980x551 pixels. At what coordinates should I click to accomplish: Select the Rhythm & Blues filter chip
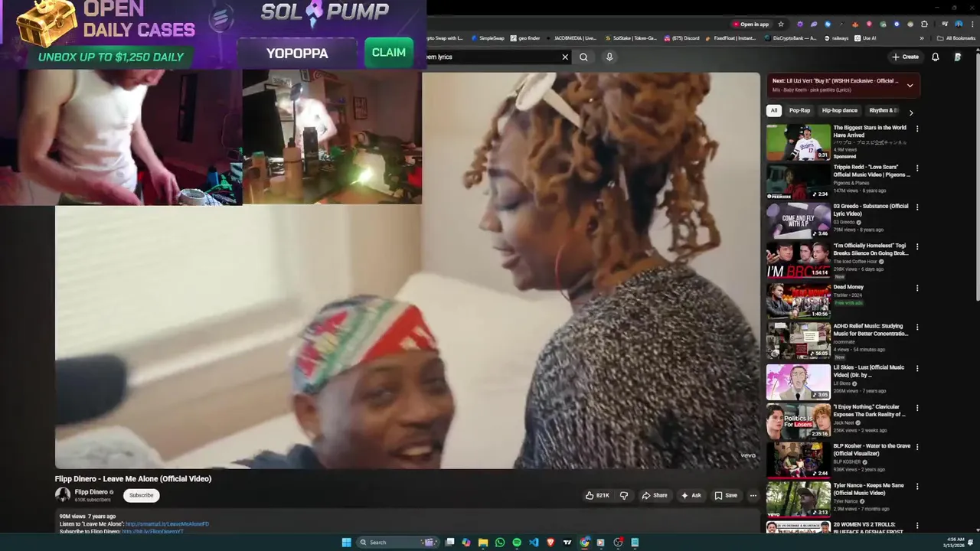click(x=883, y=110)
